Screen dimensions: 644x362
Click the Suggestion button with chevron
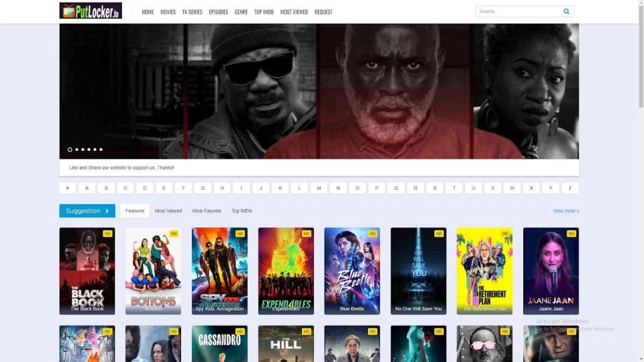point(87,211)
